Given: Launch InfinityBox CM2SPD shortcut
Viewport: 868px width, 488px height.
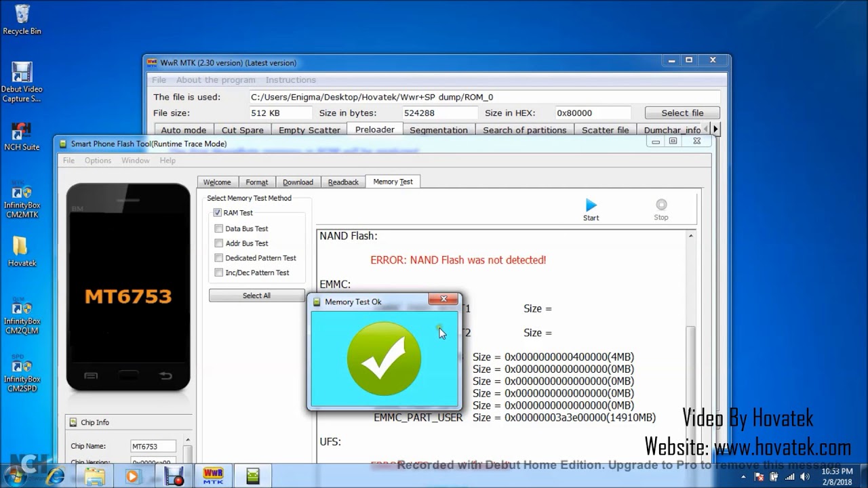Looking at the screenshot, I should pos(22,373).
